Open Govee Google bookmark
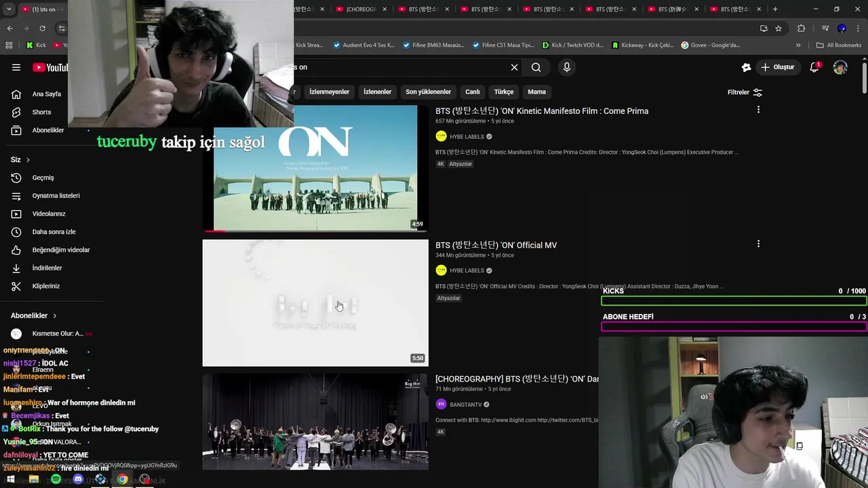868x488 pixels. pos(711,45)
